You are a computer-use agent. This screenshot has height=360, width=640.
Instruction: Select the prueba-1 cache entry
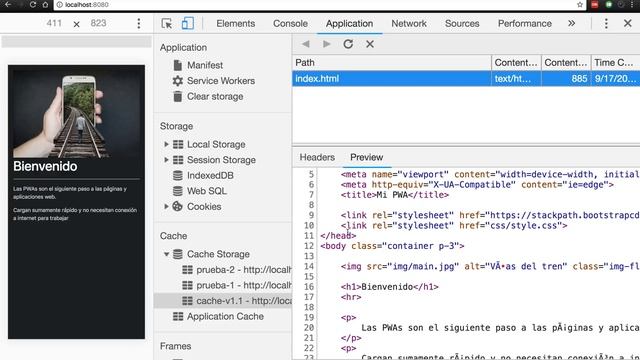(244, 285)
